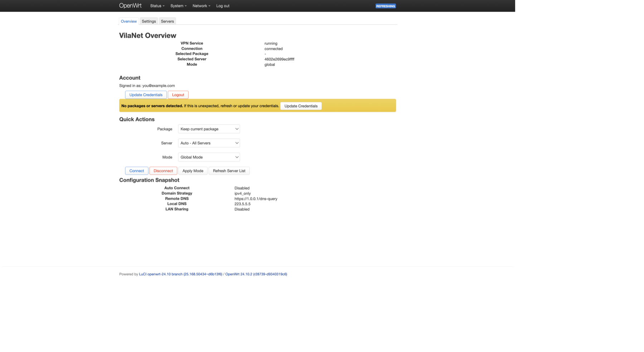
Task: Switch to the Overview tab
Action: (129, 21)
